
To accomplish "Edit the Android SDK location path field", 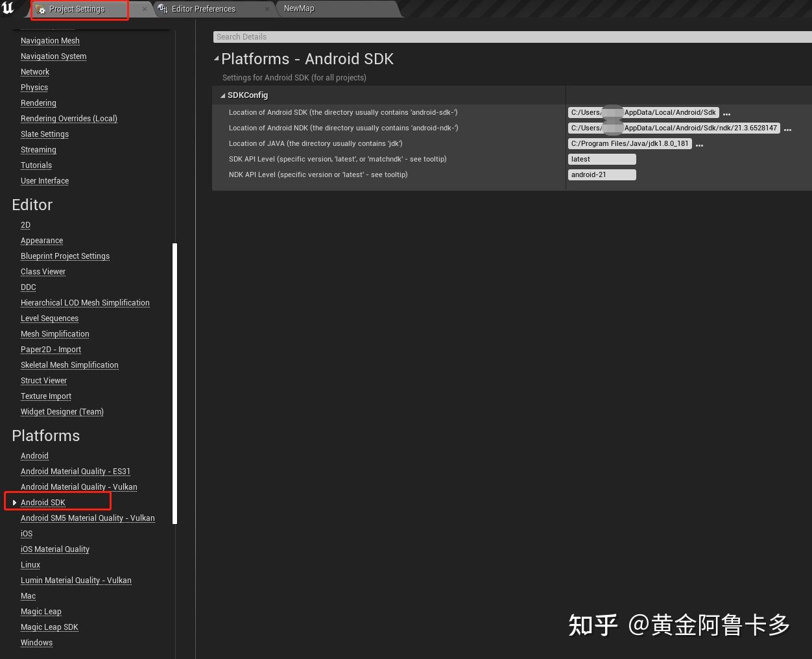I will (x=643, y=112).
